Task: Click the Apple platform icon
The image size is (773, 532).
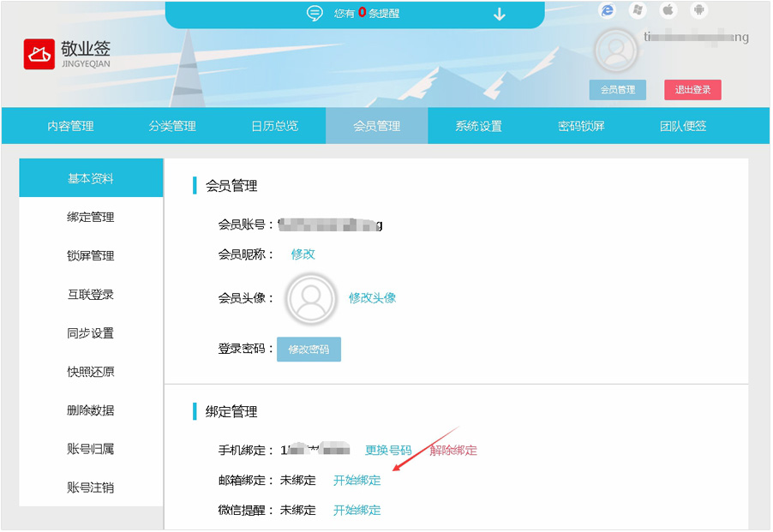Action: tap(668, 10)
